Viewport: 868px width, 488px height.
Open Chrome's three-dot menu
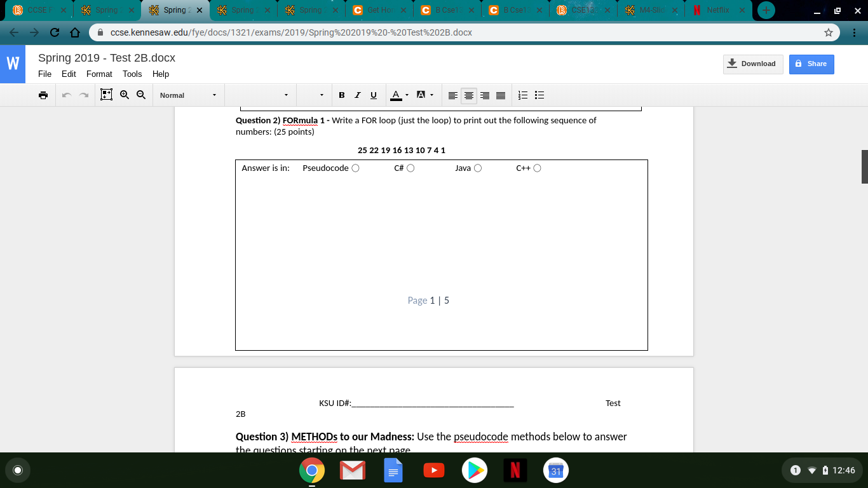coord(855,32)
